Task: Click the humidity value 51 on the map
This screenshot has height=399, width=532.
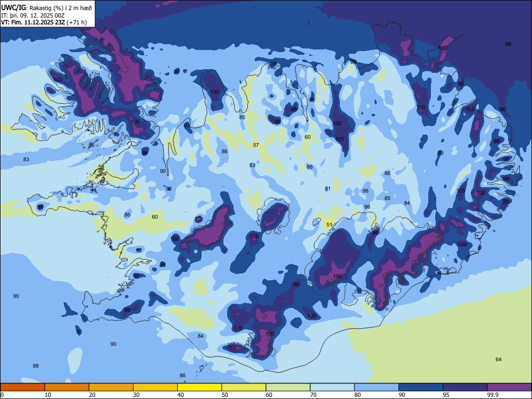Action: click(329, 225)
